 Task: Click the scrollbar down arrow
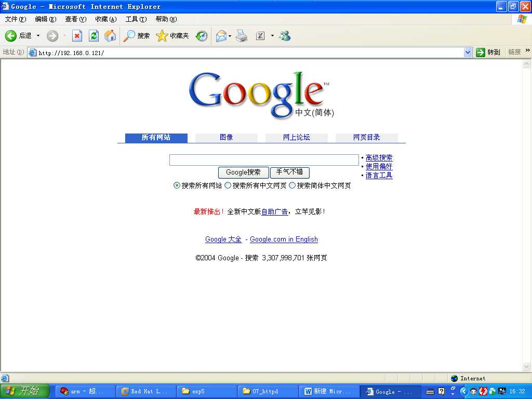(527, 366)
